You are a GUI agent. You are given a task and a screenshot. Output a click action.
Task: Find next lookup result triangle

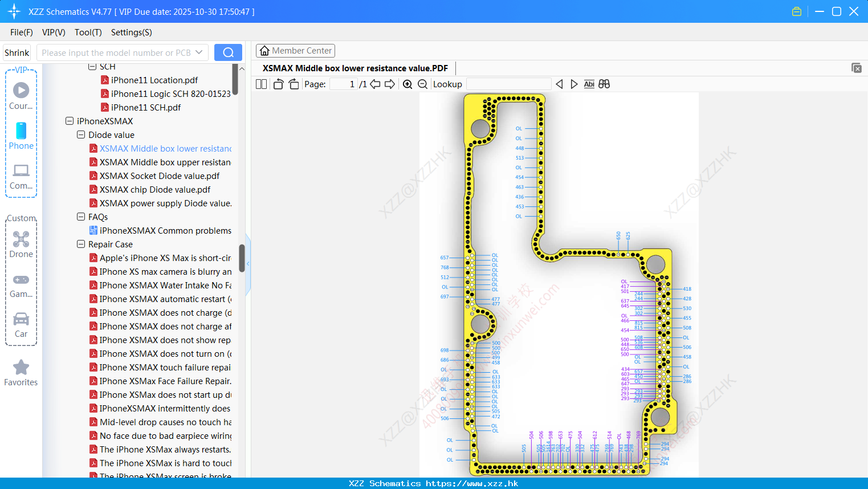click(574, 84)
